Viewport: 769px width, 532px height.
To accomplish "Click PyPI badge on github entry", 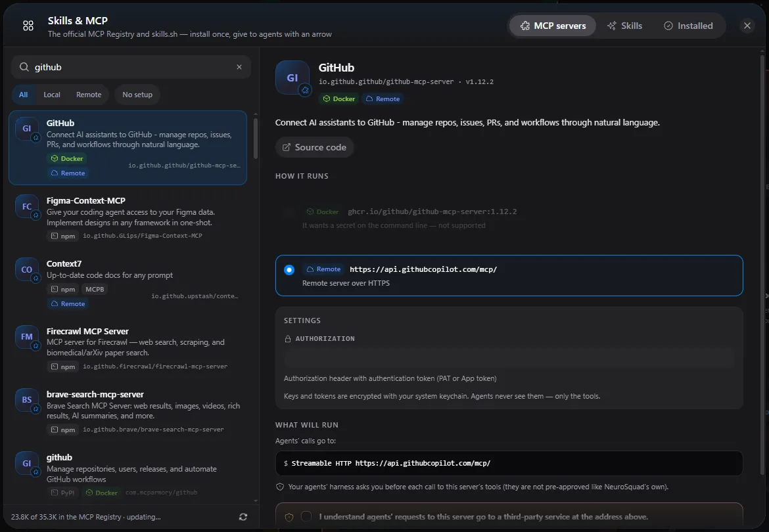I will [63, 493].
